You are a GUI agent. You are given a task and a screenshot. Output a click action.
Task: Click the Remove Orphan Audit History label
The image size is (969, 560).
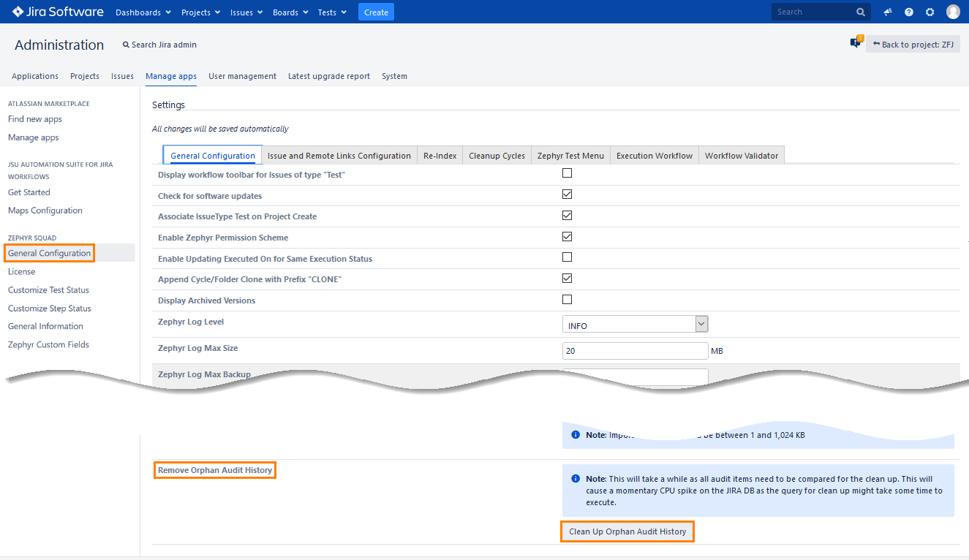(x=215, y=470)
